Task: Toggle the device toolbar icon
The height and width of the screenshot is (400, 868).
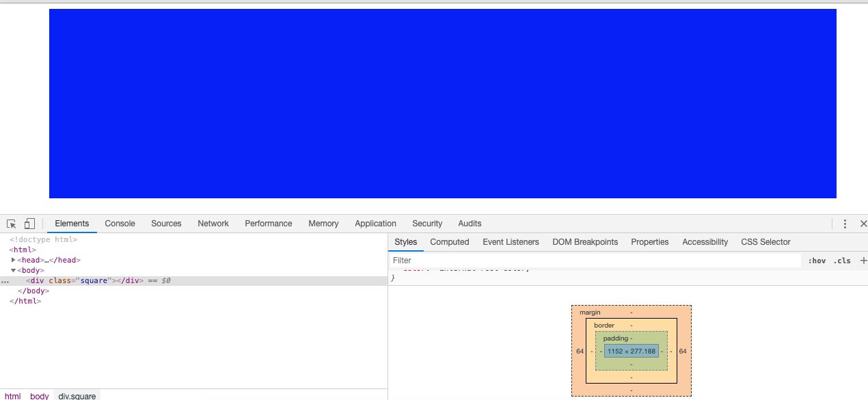Action: [29, 224]
